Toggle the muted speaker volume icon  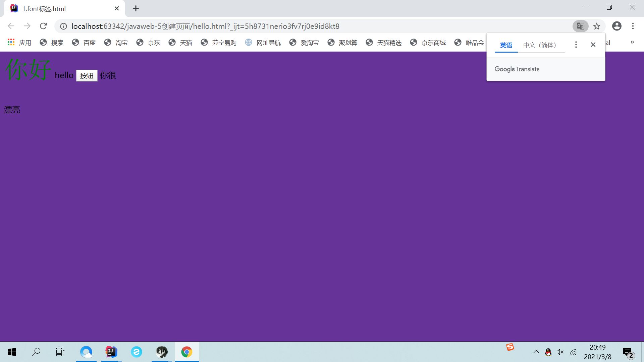point(560,352)
